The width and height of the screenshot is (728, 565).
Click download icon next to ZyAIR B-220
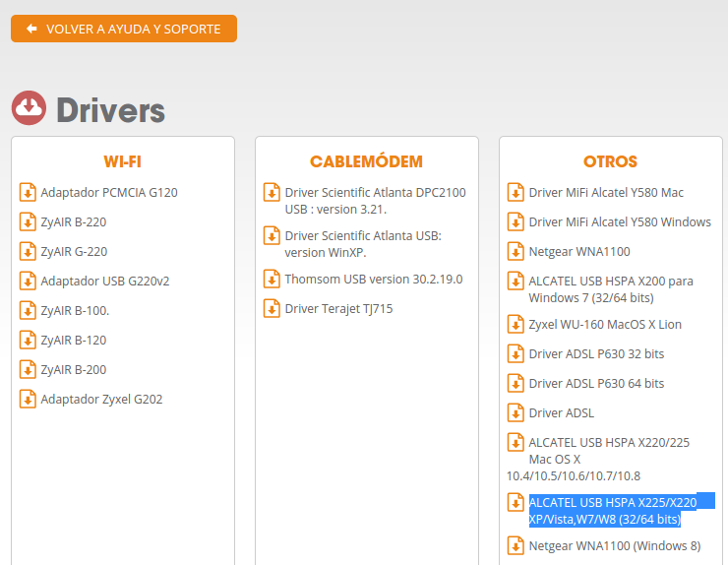coord(28,222)
